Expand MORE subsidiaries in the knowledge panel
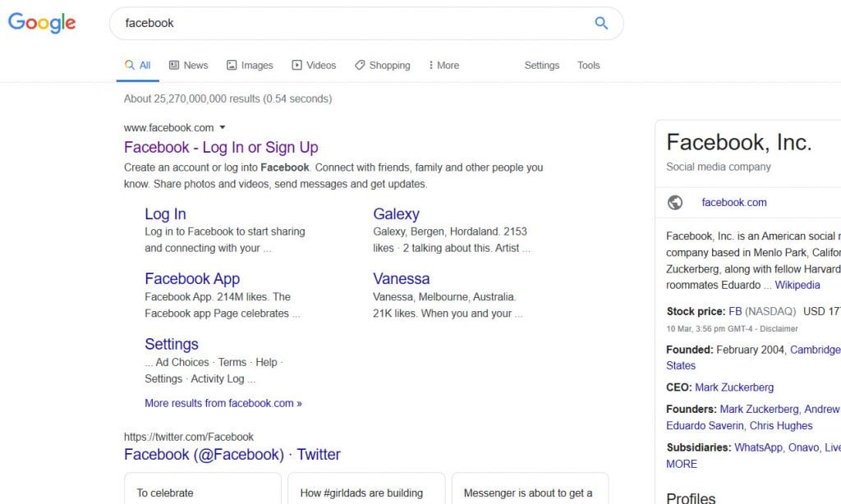 [x=680, y=464]
